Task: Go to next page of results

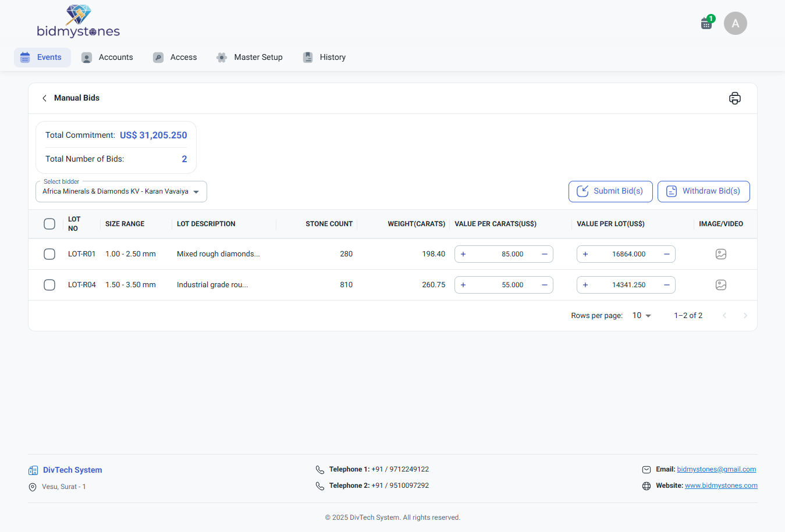Action: (745, 316)
